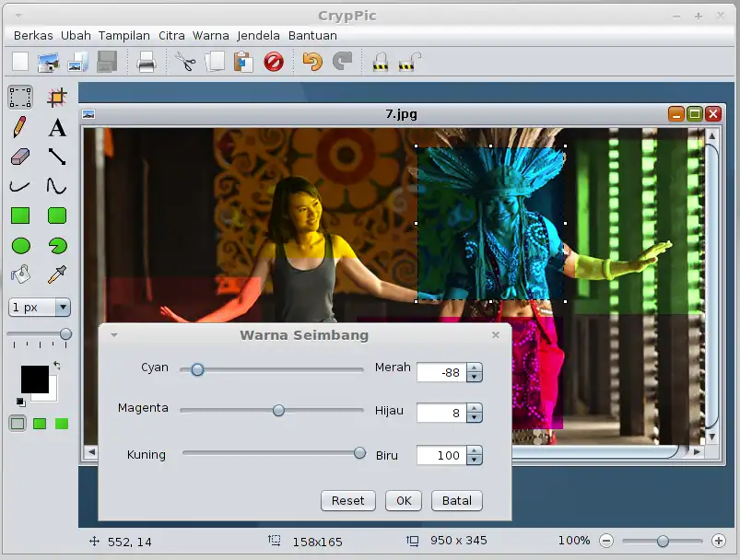Screen dimensions: 740x560
Task: Click the Undo arrow in toolbar
Action: point(312,62)
